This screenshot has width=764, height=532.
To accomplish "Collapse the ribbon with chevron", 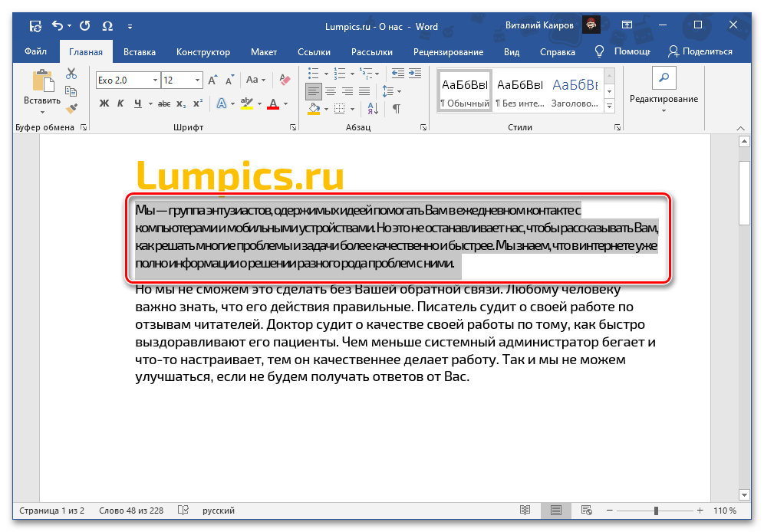I will (741, 128).
